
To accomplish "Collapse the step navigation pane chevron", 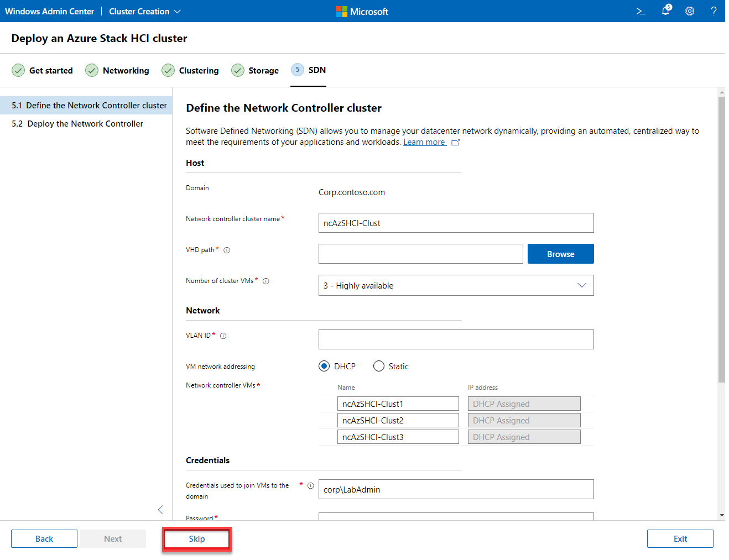I will pyautogui.click(x=160, y=510).
